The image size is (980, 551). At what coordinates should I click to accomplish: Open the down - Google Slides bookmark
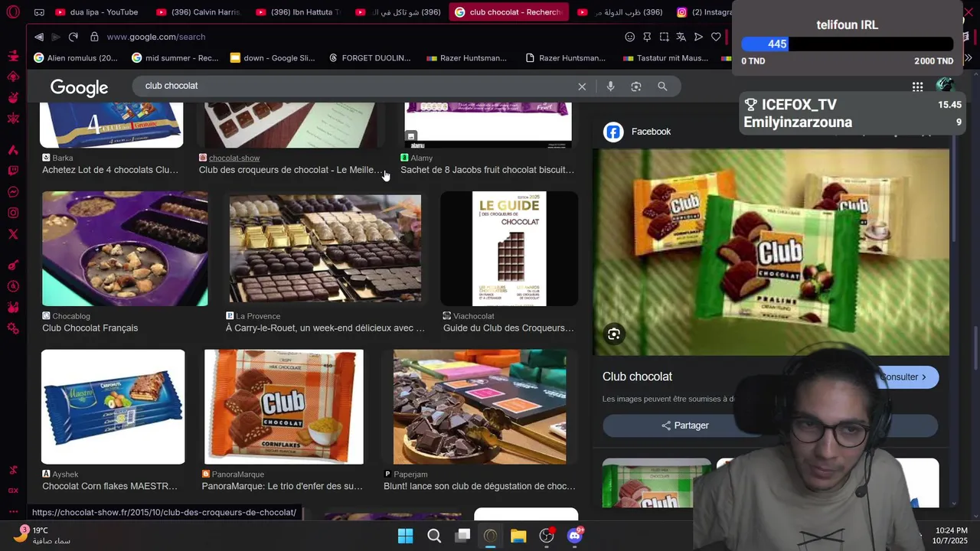273,57
